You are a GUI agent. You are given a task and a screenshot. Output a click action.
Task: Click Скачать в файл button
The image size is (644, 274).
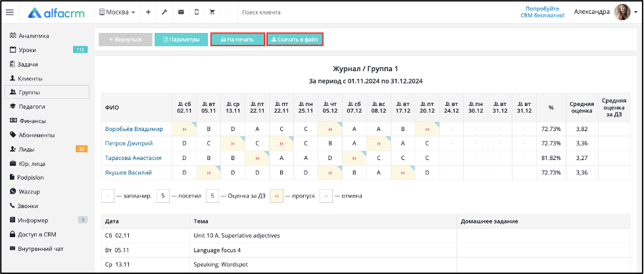coord(295,40)
